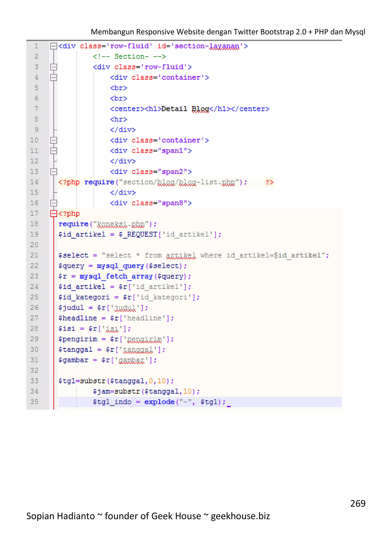Click the $id_artikel = $r['id_artikel'] line
Viewport: 392px width, 555px height.
point(125,287)
